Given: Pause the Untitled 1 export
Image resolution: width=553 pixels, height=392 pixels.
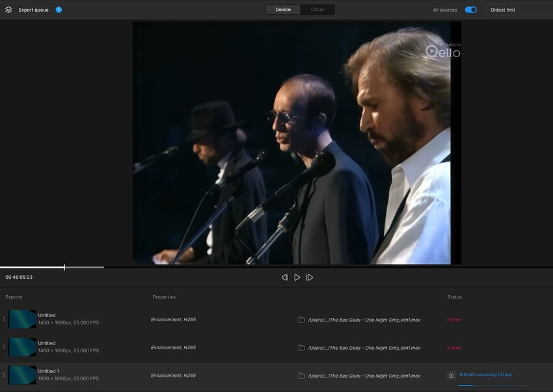Looking at the screenshot, I should pos(451,375).
